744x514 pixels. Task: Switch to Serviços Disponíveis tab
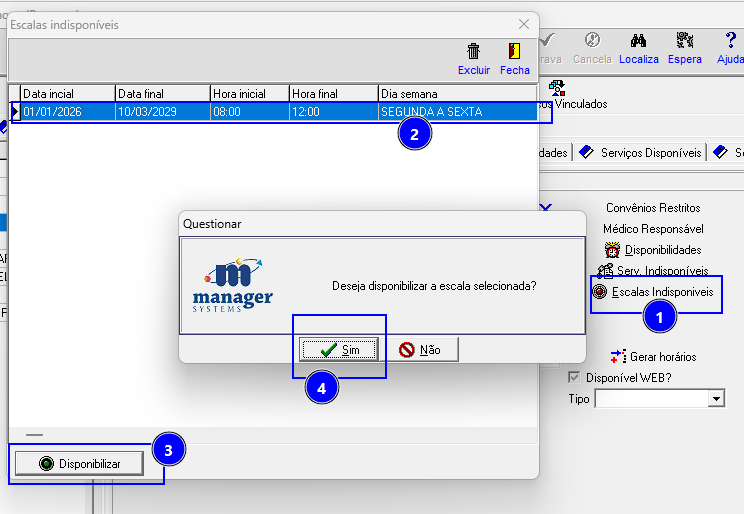641,153
